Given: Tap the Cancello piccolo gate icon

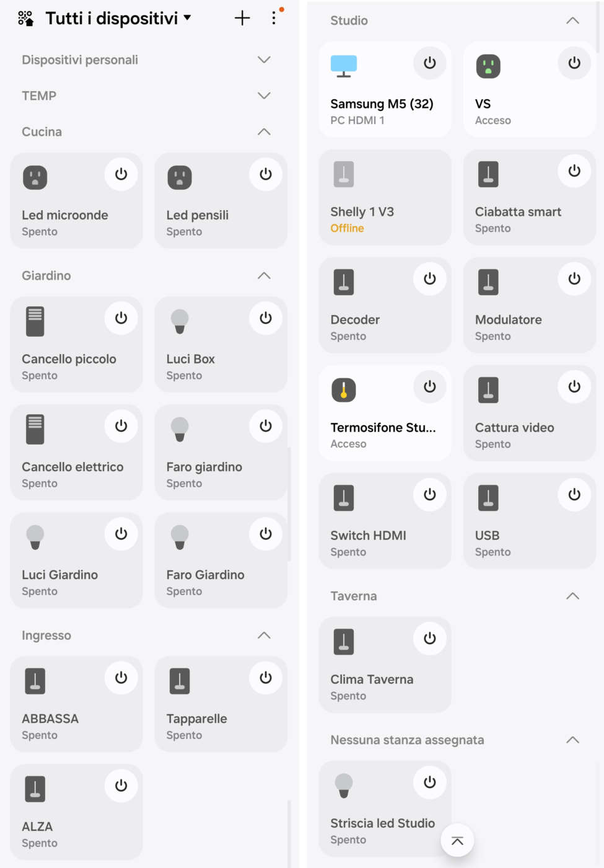Looking at the screenshot, I should (x=35, y=321).
